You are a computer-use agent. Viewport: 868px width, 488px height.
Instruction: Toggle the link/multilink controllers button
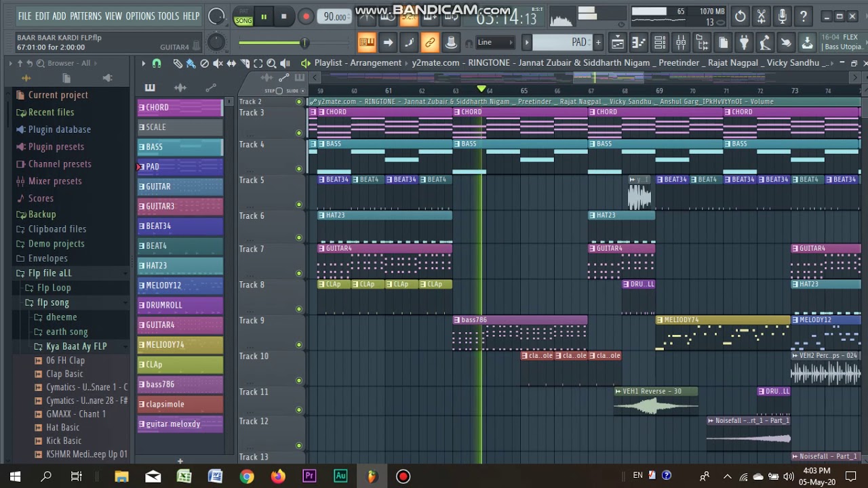tap(430, 43)
